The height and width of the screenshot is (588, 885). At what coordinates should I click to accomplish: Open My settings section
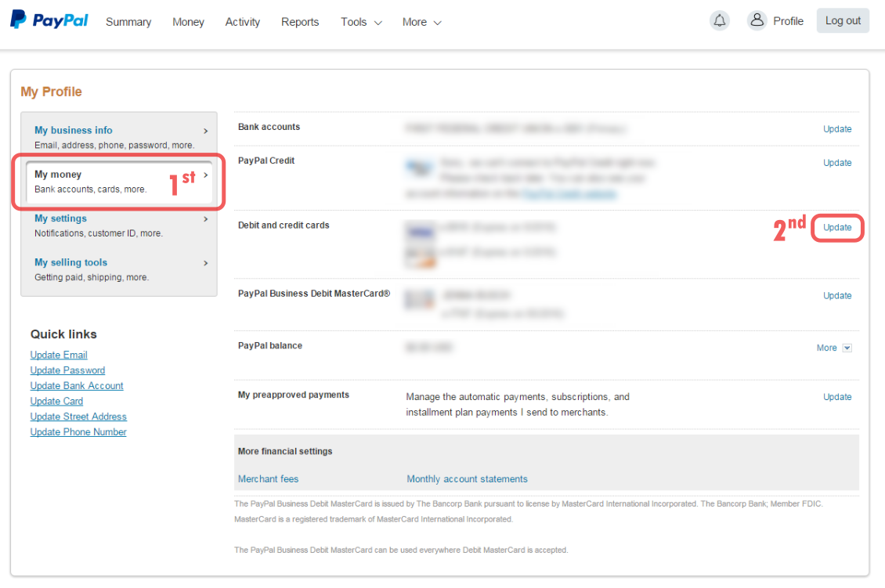(x=118, y=225)
